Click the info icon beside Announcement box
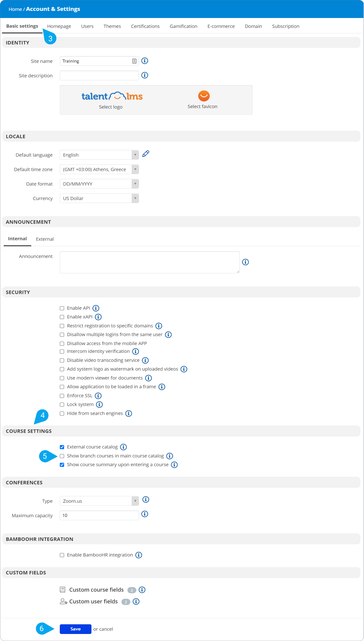This screenshot has width=364, height=641. click(x=246, y=262)
